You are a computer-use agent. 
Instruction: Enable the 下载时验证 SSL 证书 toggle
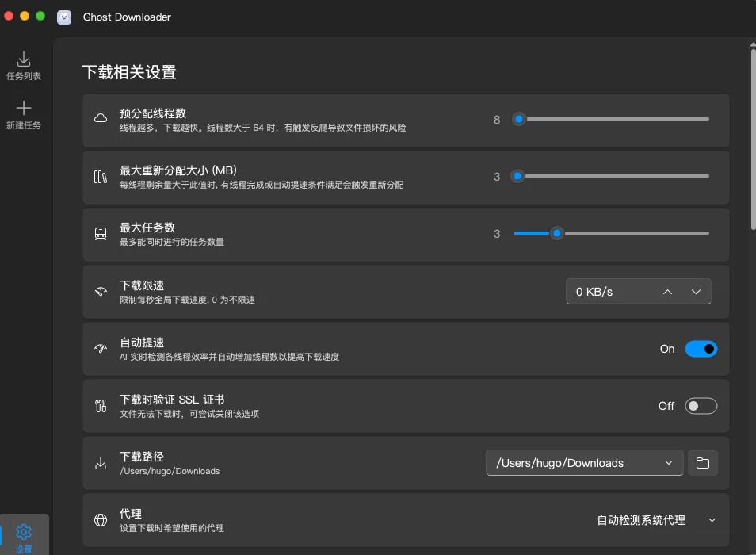pos(701,406)
